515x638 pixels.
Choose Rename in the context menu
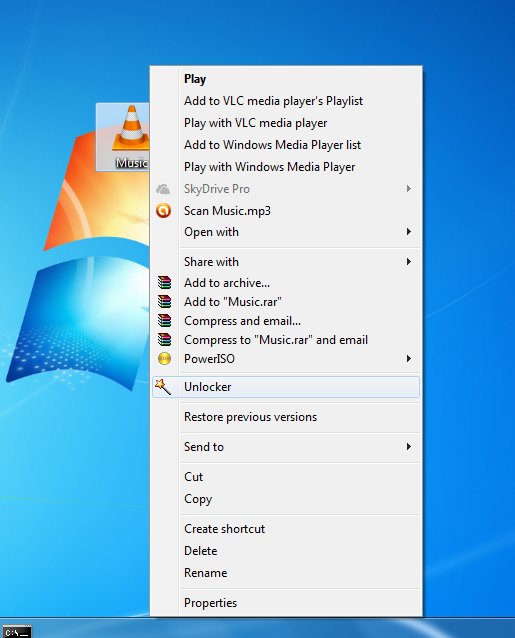coord(205,572)
